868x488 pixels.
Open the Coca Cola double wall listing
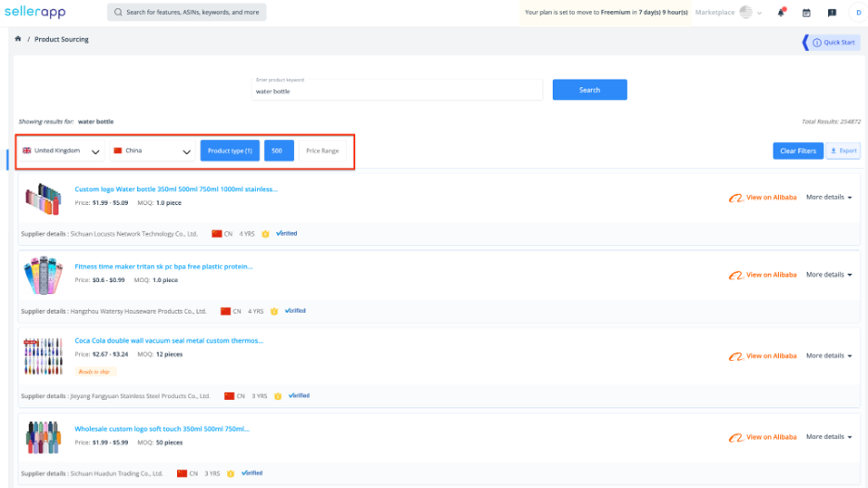pos(169,340)
